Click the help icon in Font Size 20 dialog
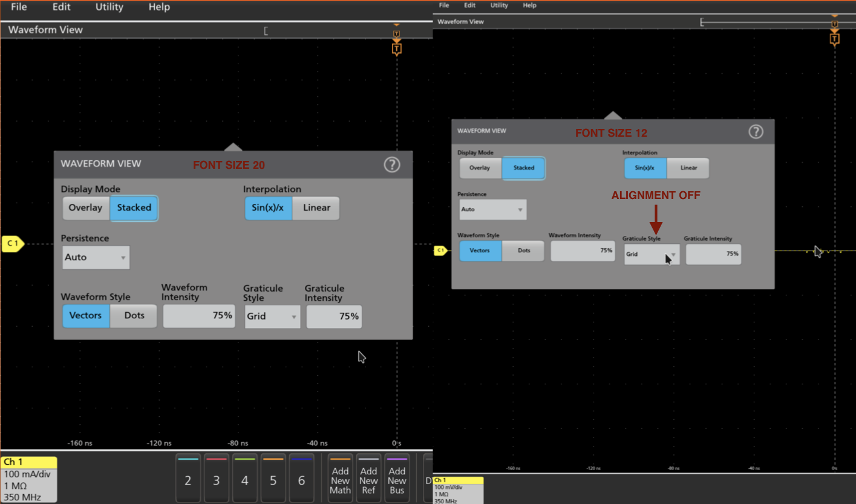This screenshot has height=504, width=856. coord(392,165)
